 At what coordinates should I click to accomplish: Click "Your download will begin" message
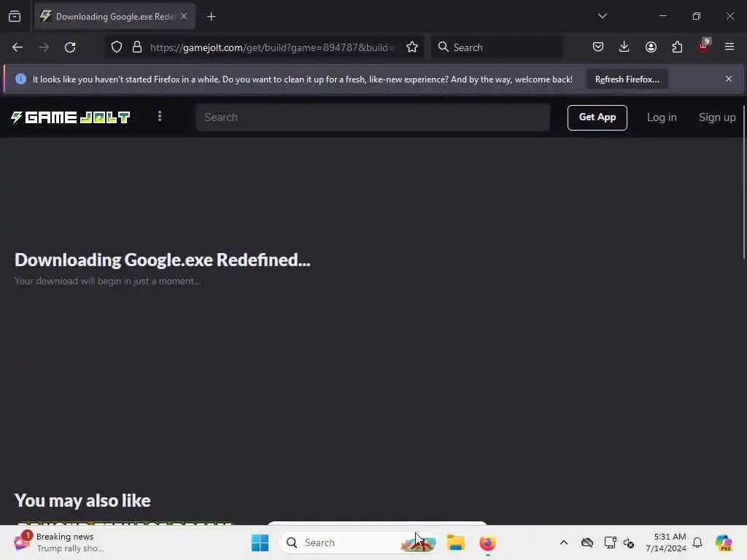pyautogui.click(x=107, y=281)
